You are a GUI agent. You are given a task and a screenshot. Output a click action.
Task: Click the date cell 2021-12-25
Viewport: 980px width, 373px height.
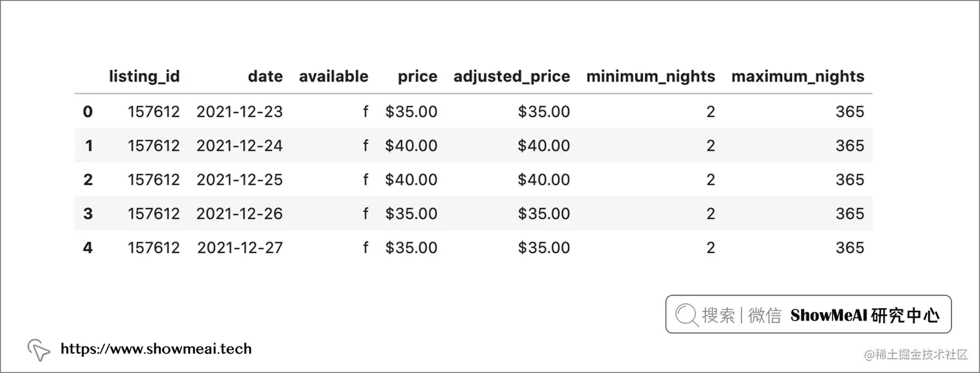coord(240,179)
